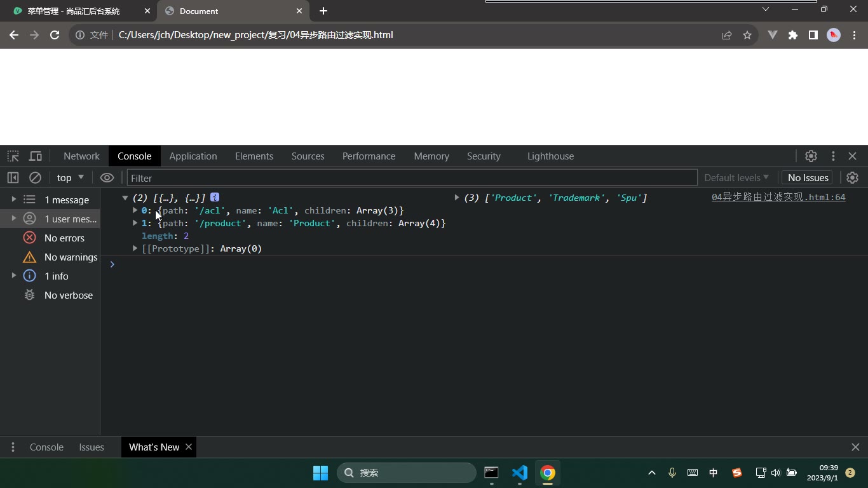Expand the '/product' object at index 1
Screen dimensions: 868x488
click(135, 223)
